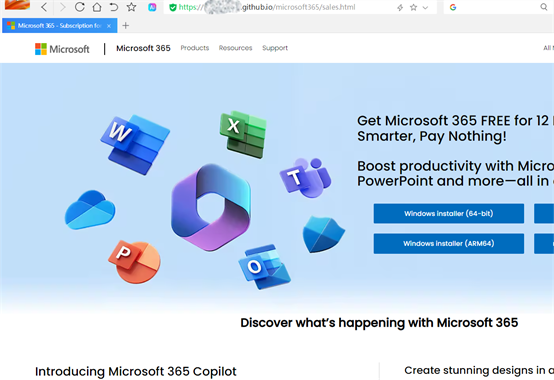The image size is (554, 380).
Task: Select the Microsoft 365 Subscription tab
Action: (59, 25)
